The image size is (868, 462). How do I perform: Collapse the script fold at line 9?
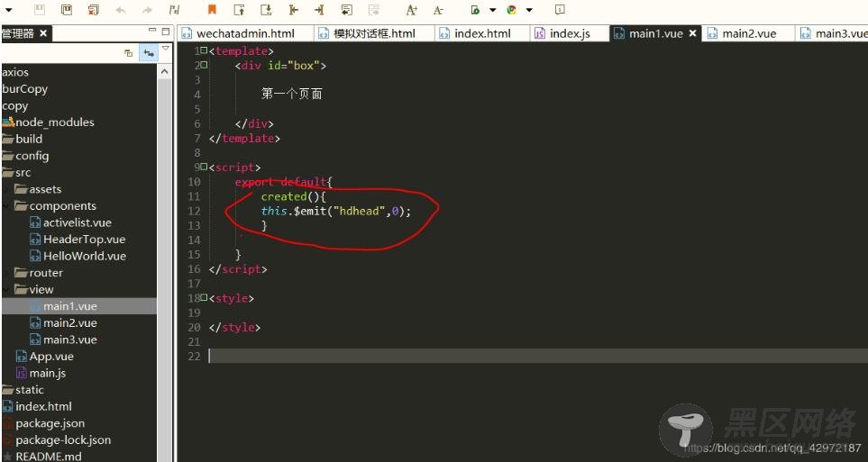[x=205, y=167]
